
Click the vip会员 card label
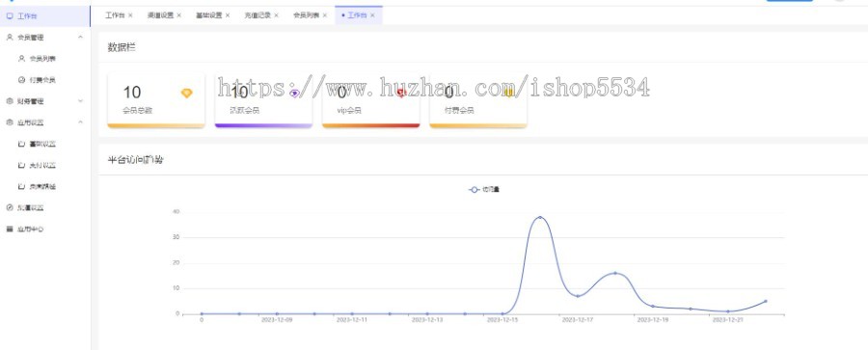tap(349, 110)
